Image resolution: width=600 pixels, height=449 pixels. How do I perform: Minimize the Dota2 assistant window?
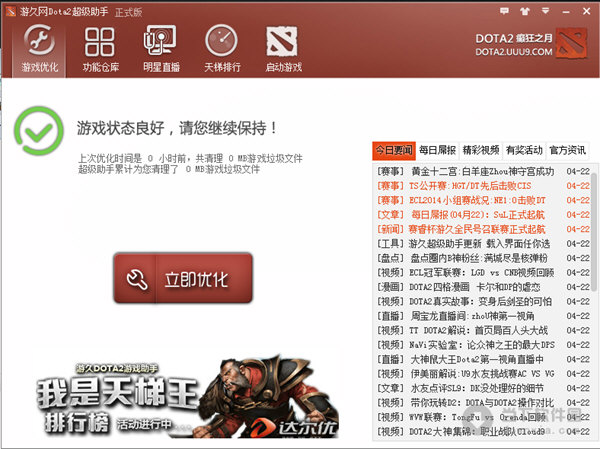566,12
